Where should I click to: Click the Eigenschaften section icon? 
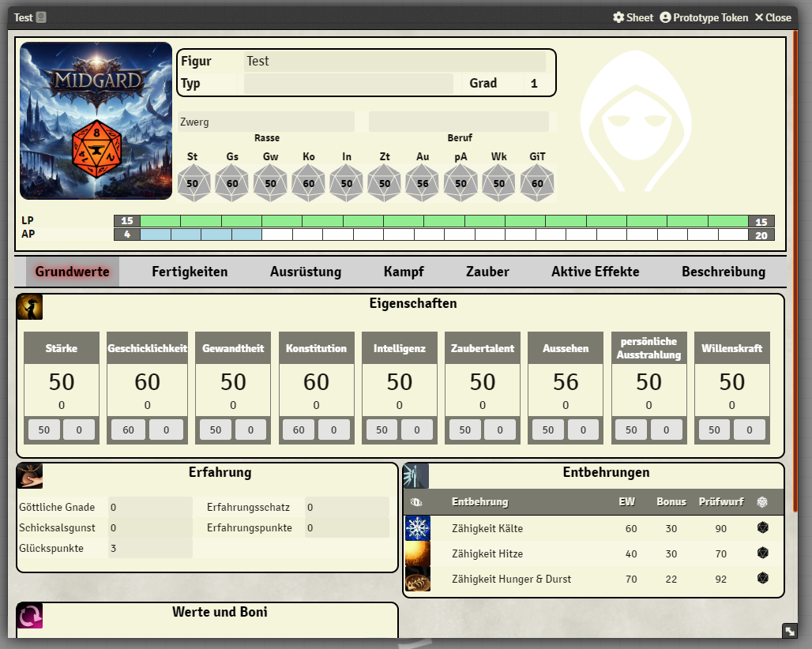30,307
